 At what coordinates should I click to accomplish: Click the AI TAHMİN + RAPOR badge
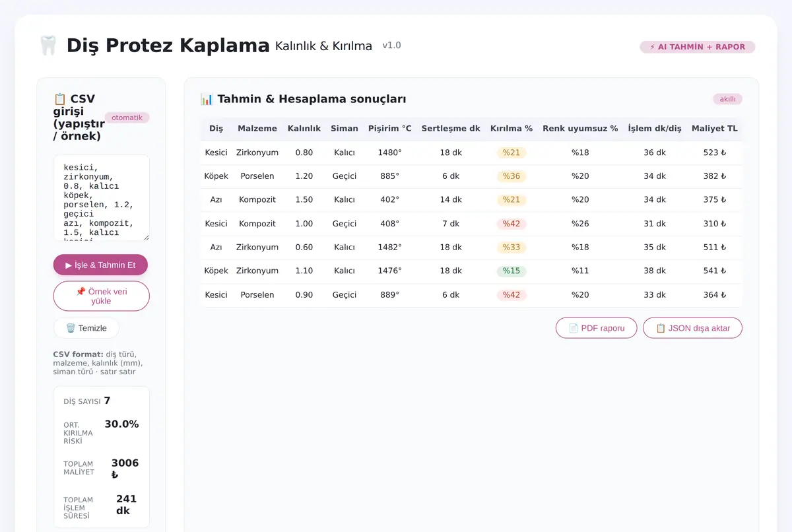(x=698, y=47)
